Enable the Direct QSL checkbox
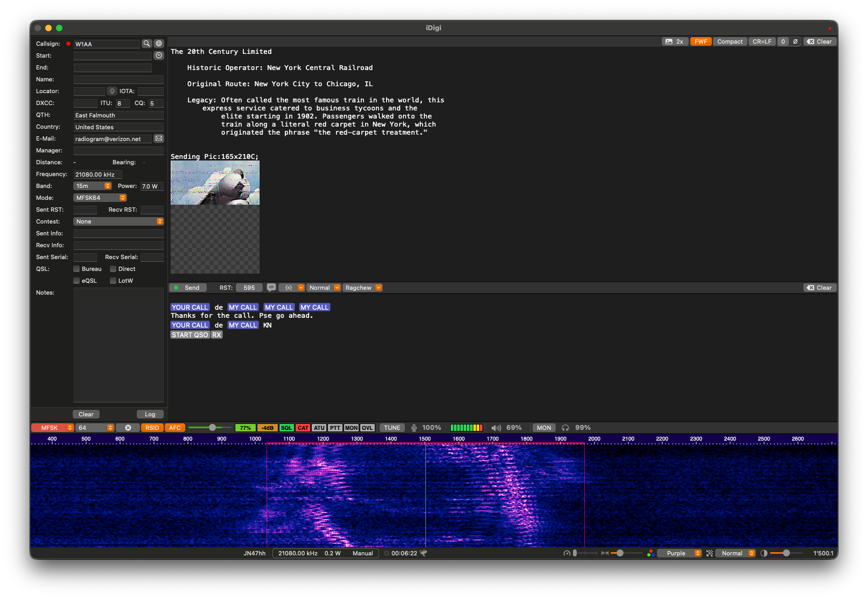This screenshot has width=868, height=599. [113, 269]
